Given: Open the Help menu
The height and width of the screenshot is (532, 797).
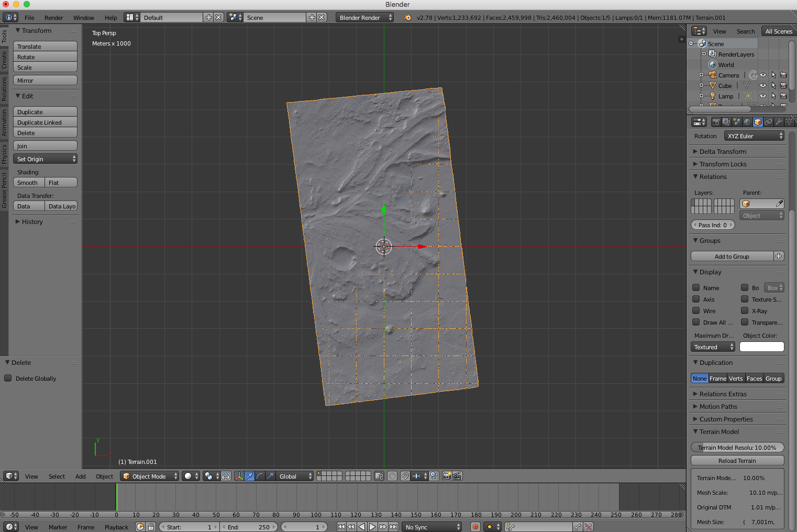Looking at the screenshot, I should 110,17.
